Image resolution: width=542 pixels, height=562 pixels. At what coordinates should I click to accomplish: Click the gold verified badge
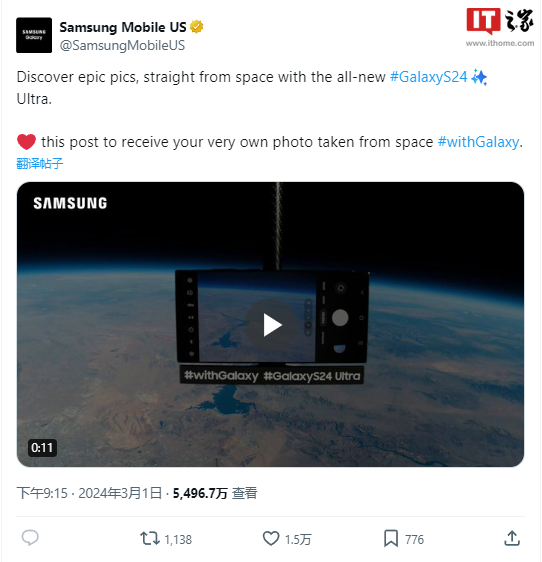coord(196,27)
